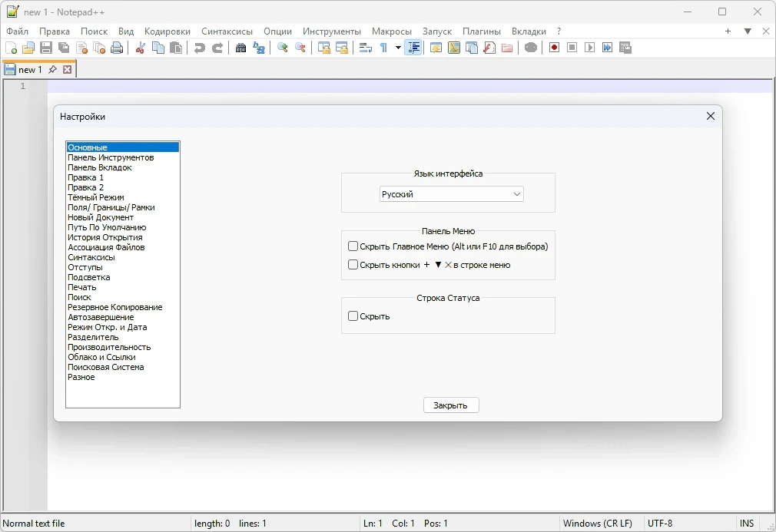Click the Print toolbar icon
The height and width of the screenshot is (532, 776).
(117, 48)
